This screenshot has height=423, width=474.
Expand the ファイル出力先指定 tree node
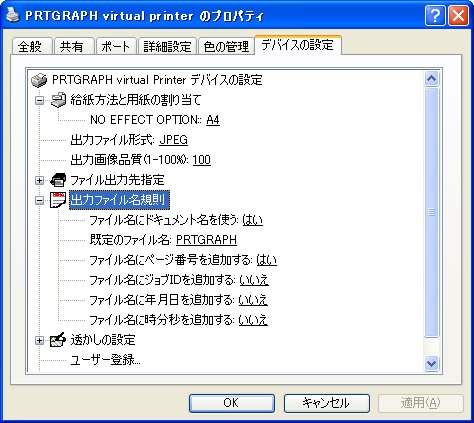(x=39, y=180)
